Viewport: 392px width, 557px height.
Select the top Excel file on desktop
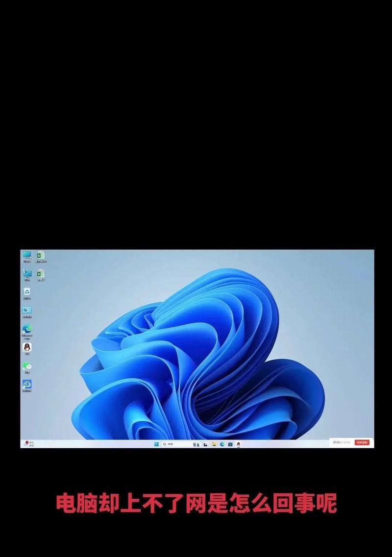pos(41,257)
